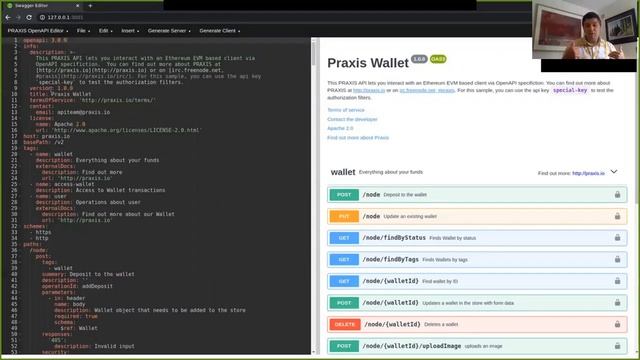Open the Contact the developer link
This screenshot has width=640, height=360.
pyautogui.click(x=352, y=119)
